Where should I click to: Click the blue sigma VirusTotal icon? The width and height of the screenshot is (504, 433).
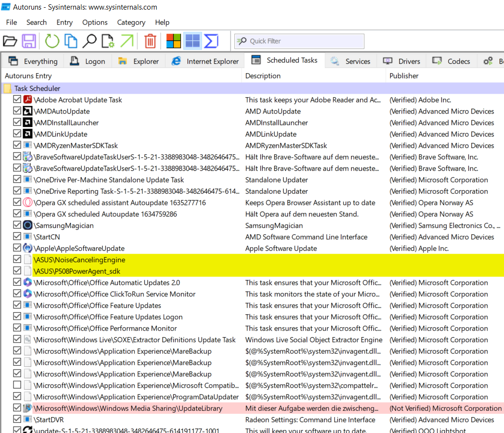(x=212, y=41)
